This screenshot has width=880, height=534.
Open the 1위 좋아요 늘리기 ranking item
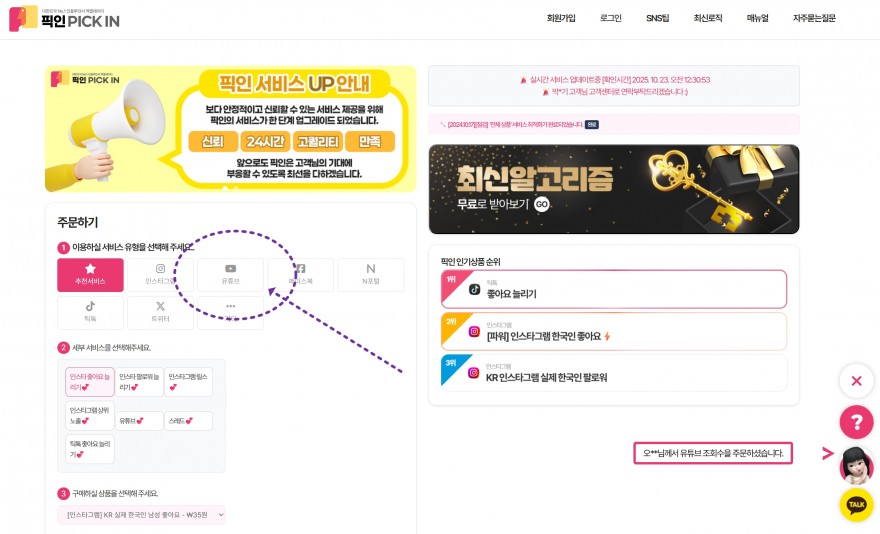tap(614, 289)
